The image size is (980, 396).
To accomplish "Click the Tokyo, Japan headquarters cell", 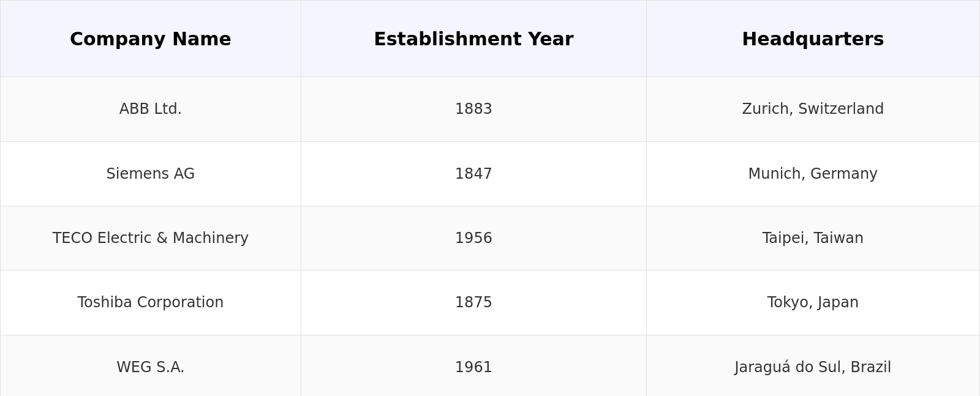I will click(x=813, y=302).
